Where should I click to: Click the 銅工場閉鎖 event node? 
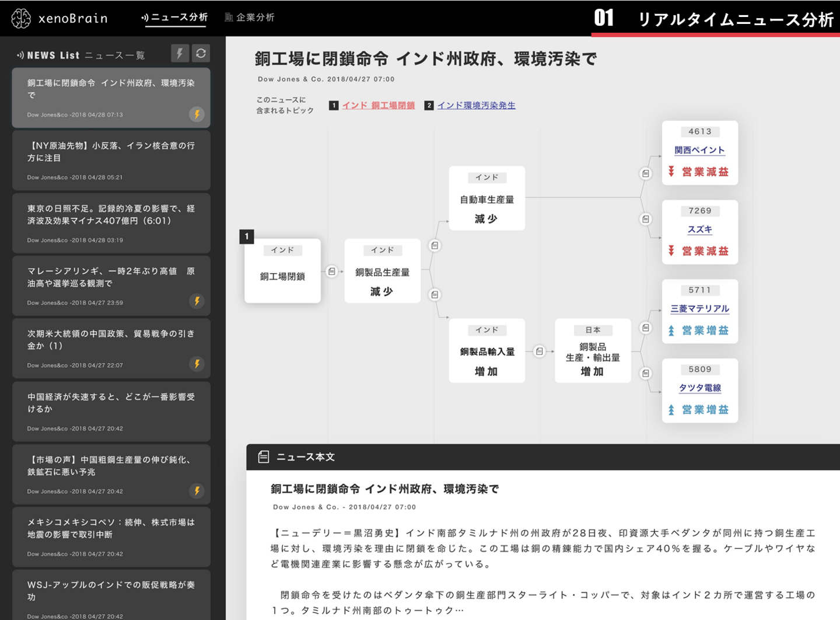tap(282, 271)
